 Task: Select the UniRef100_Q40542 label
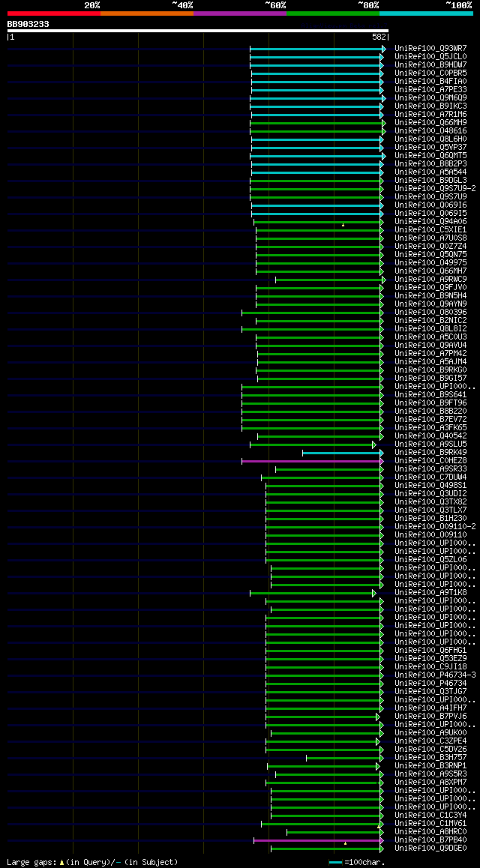(x=430, y=436)
